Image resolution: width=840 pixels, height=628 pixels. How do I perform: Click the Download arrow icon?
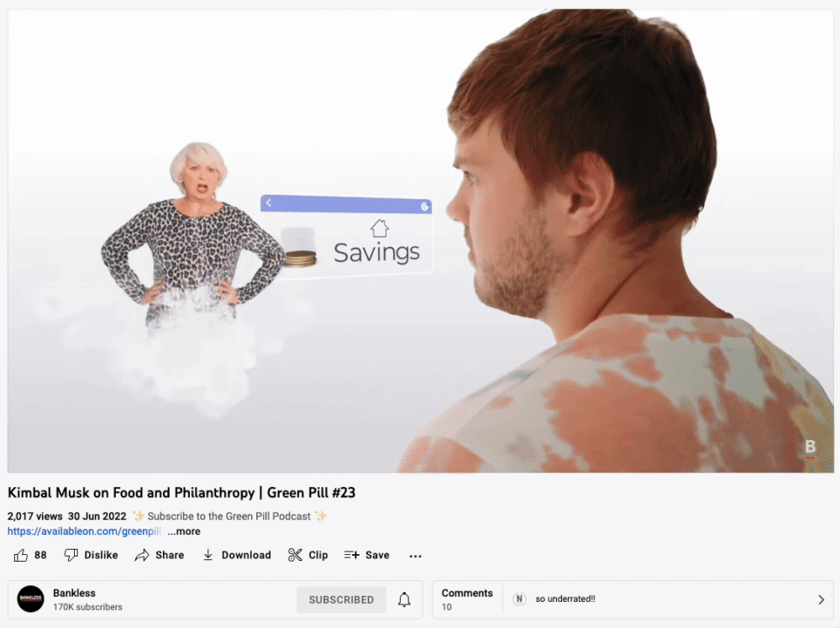pyautogui.click(x=207, y=555)
